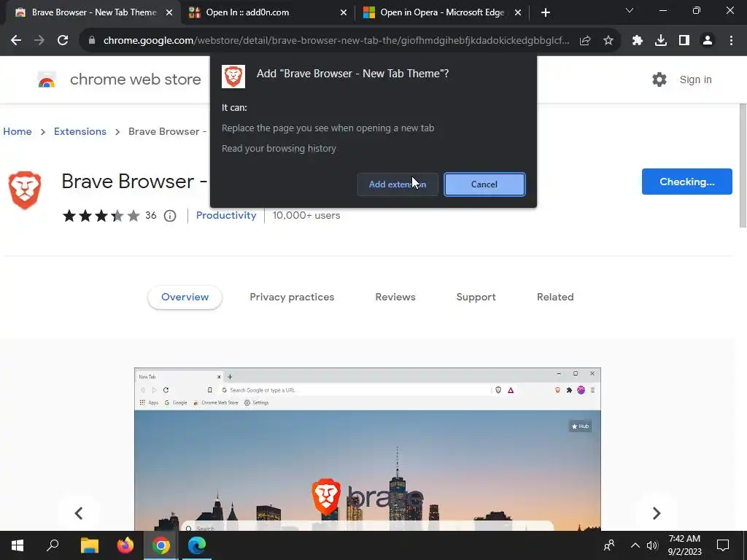Click the Brave new tab preview screenshot
Screen dimensions: 747x560
pos(368,449)
